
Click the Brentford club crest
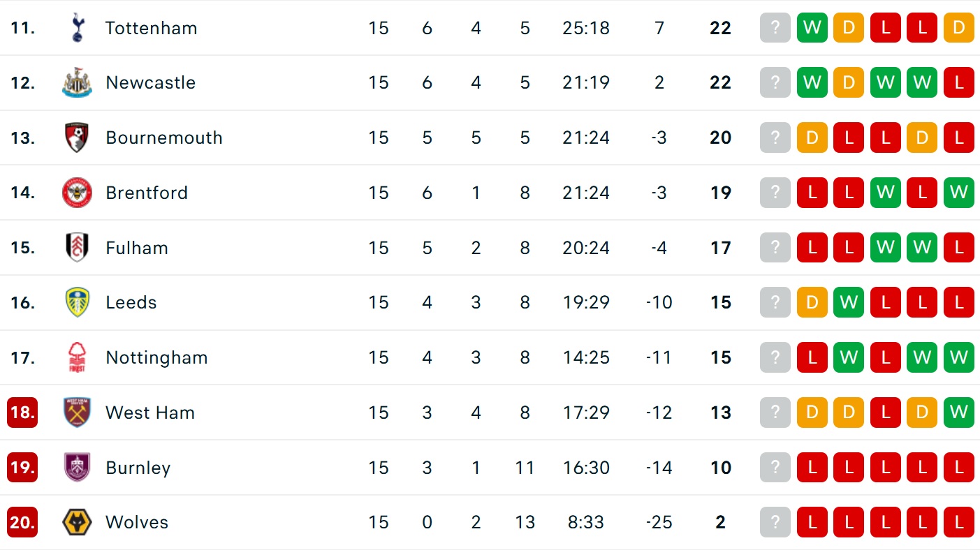point(77,193)
